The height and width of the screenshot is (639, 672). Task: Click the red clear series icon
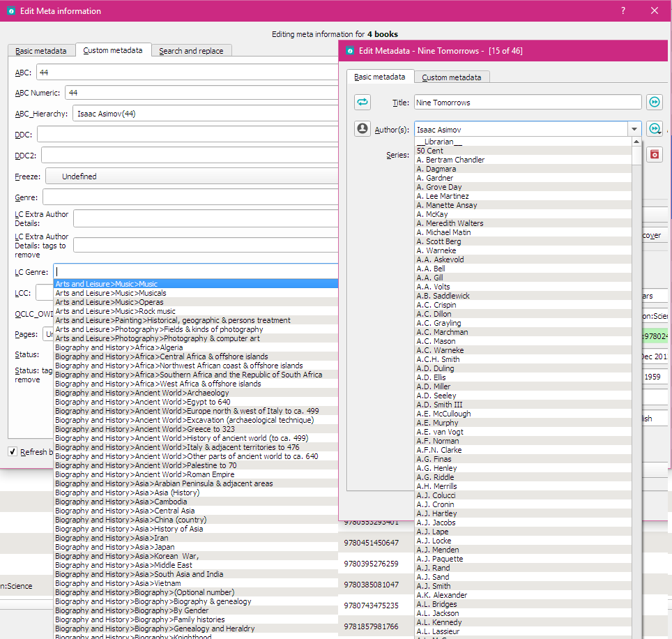click(654, 155)
